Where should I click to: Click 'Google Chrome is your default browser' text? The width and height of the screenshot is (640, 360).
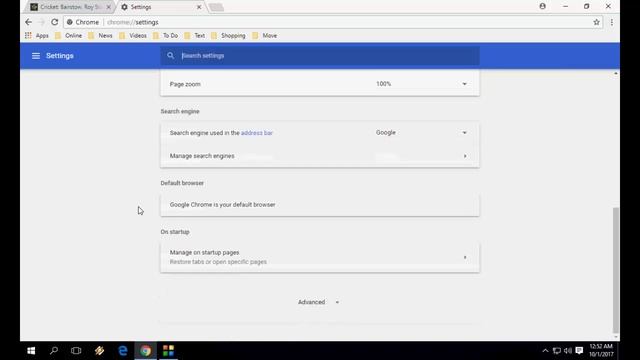222,204
